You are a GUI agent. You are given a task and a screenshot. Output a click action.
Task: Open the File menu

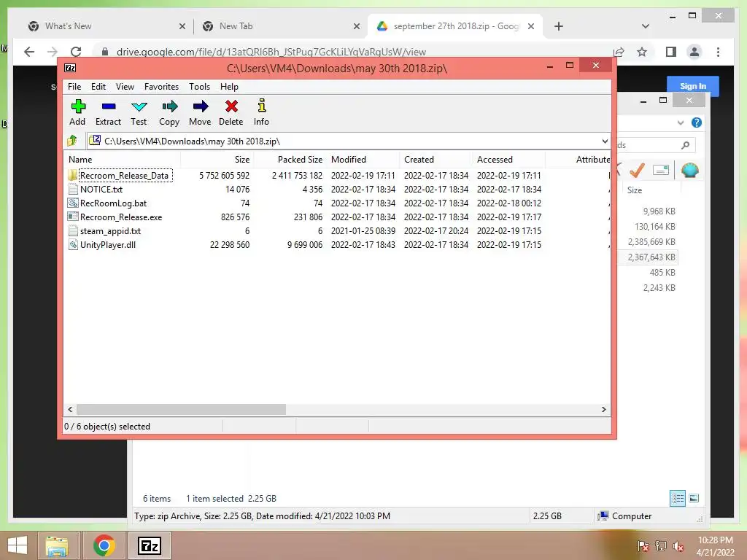click(x=74, y=87)
